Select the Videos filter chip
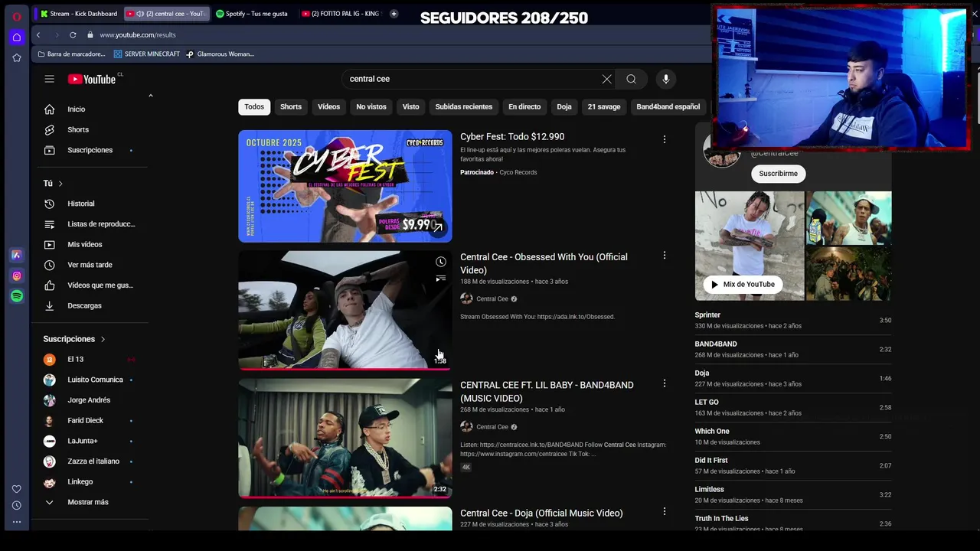The width and height of the screenshot is (980, 551). (328, 106)
